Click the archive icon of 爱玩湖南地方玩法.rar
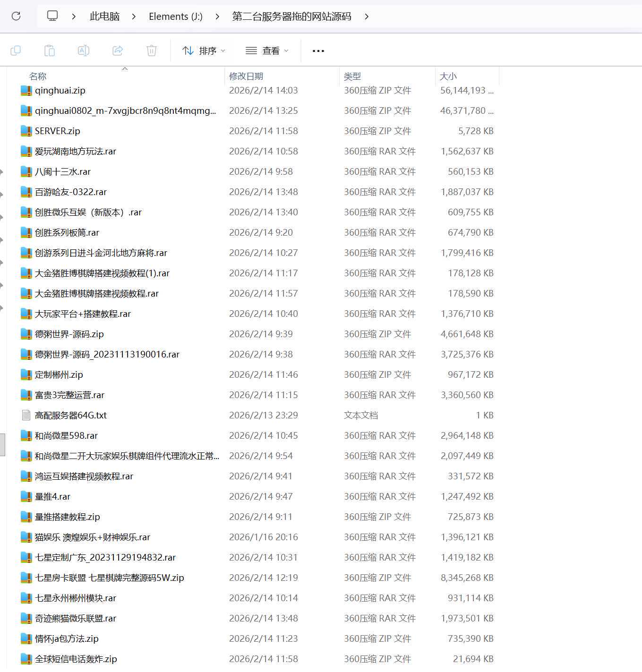 coord(26,152)
